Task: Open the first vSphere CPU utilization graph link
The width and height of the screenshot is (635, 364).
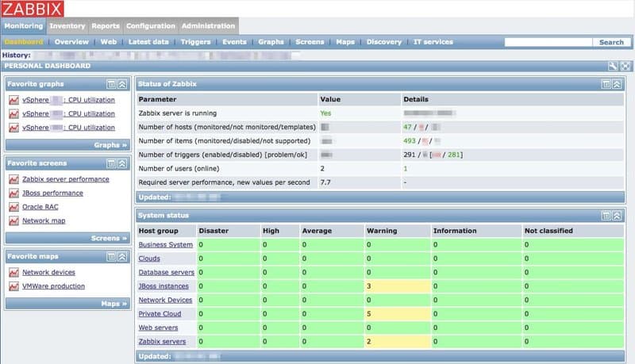Action: (x=68, y=100)
